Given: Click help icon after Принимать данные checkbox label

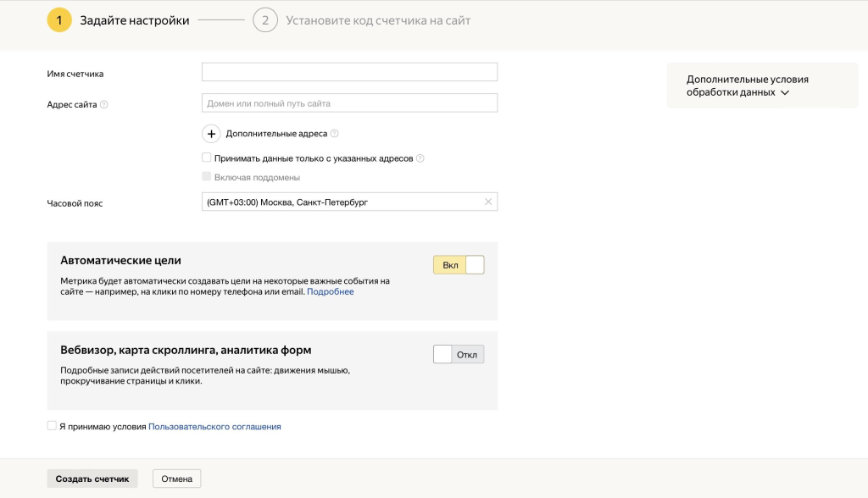Looking at the screenshot, I should (x=420, y=158).
